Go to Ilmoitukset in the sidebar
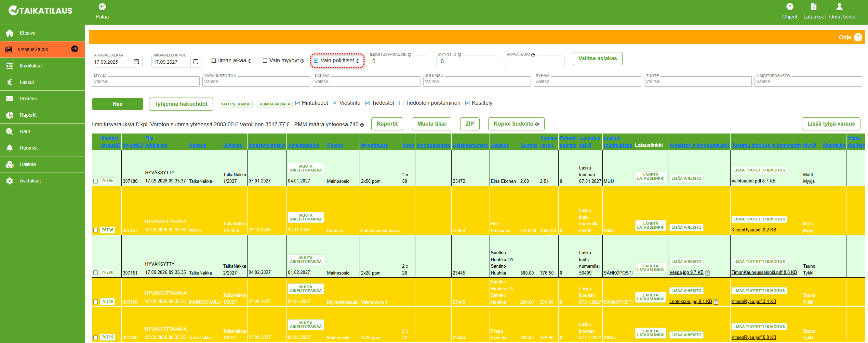Image resolution: width=868 pixels, height=343 pixels. click(42, 66)
